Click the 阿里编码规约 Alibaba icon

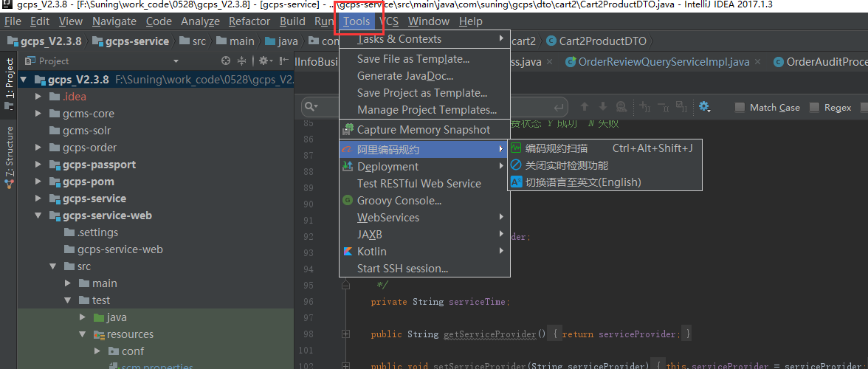point(348,149)
